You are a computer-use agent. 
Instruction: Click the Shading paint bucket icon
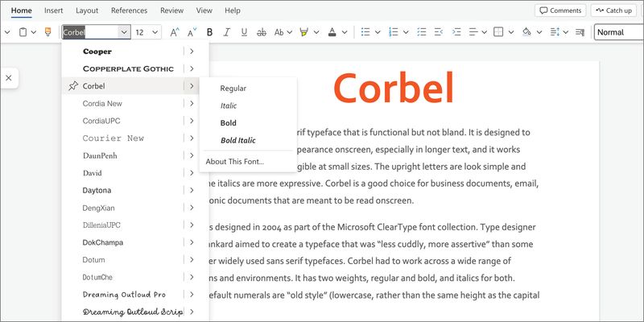tap(526, 32)
